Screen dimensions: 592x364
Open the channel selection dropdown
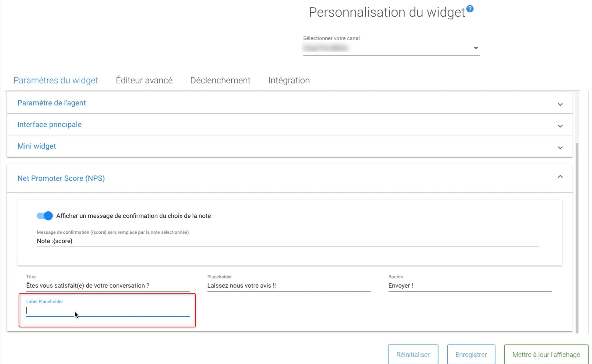pyautogui.click(x=391, y=48)
